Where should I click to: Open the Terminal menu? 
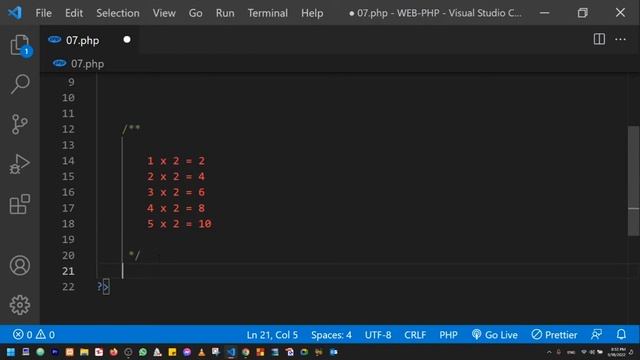(267, 13)
